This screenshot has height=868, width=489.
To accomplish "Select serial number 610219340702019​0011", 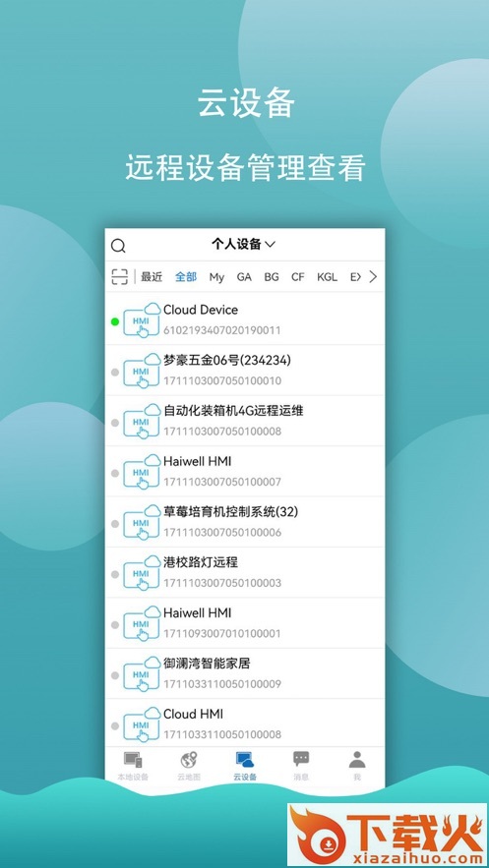I will coord(222,330).
